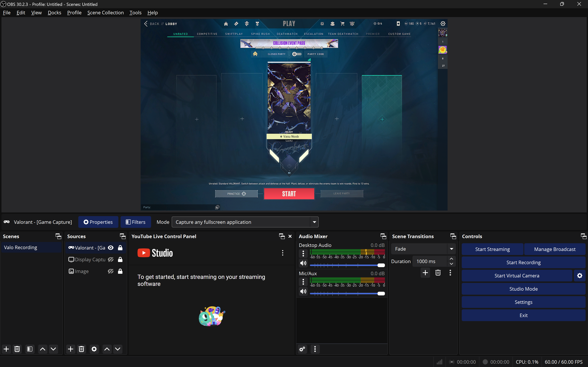Open Settings from Controls dock
This screenshot has height=367, width=588.
[x=524, y=302]
